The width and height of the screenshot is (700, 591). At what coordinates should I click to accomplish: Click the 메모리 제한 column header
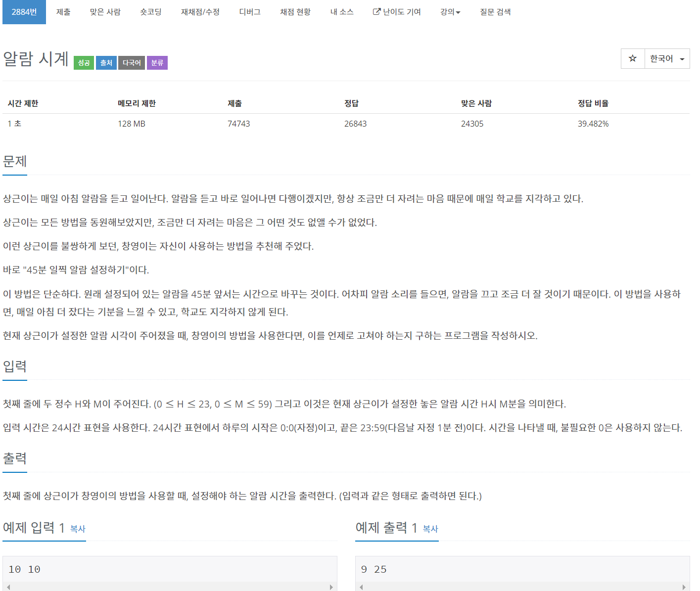(137, 103)
